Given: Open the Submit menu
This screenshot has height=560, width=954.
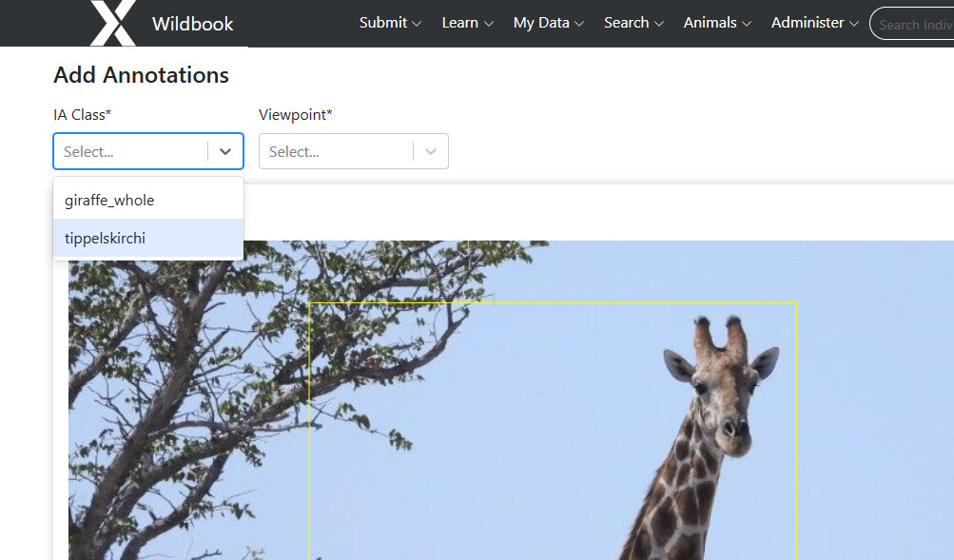Looking at the screenshot, I should [x=390, y=23].
